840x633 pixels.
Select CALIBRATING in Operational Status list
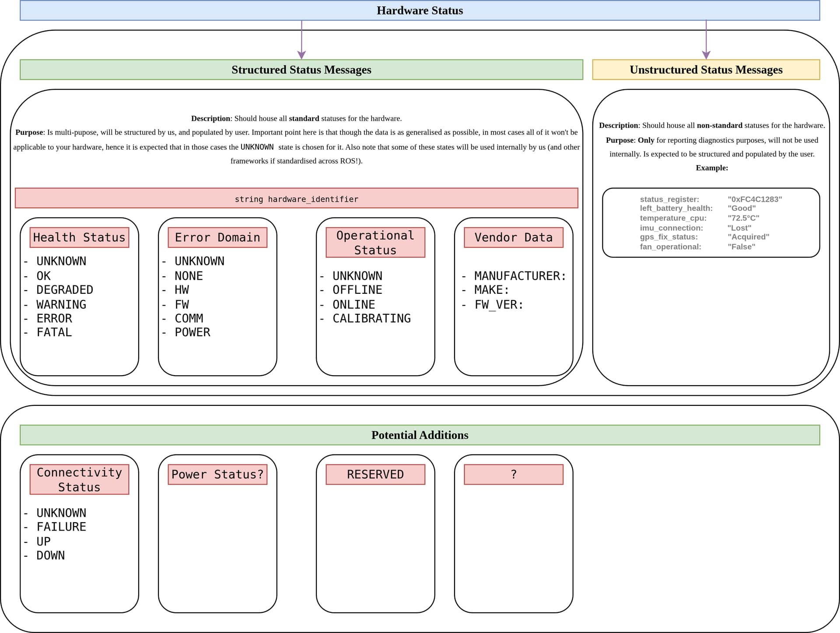372,318
